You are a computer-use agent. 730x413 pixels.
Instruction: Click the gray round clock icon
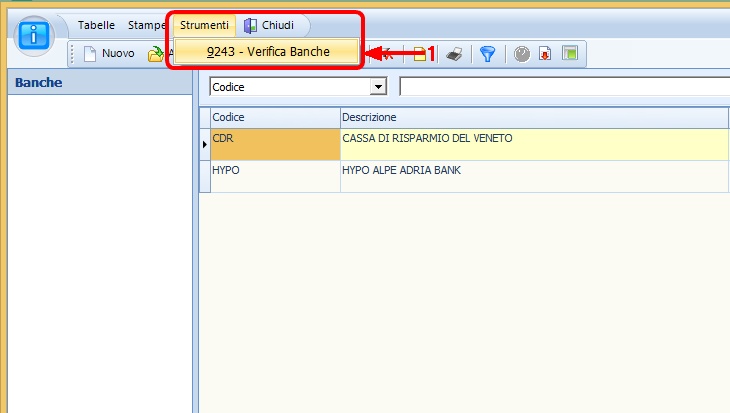coord(522,54)
